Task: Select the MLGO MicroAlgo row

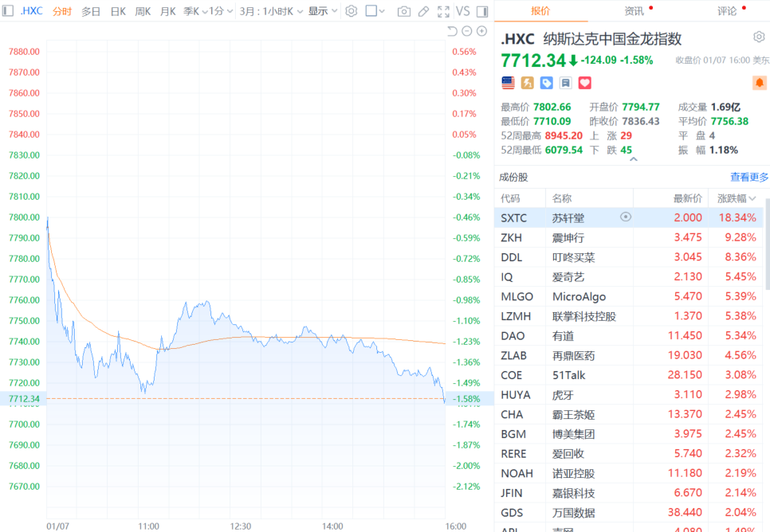Action: point(629,296)
